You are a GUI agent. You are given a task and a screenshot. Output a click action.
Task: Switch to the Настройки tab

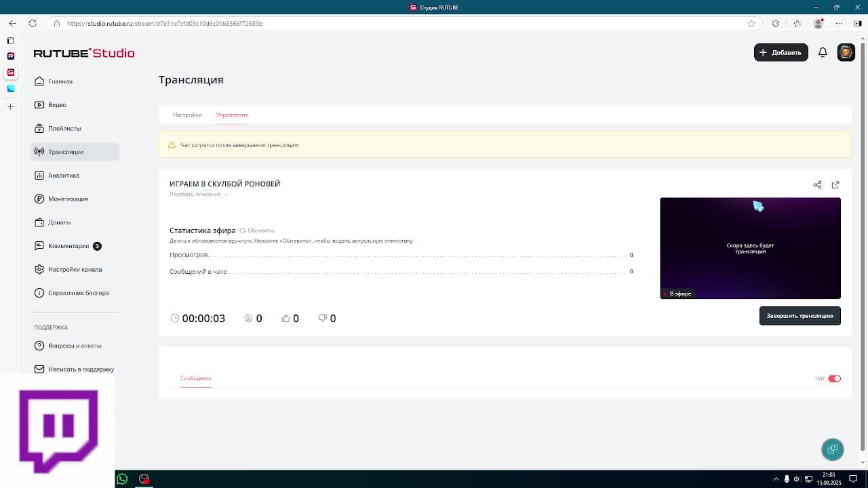point(187,115)
